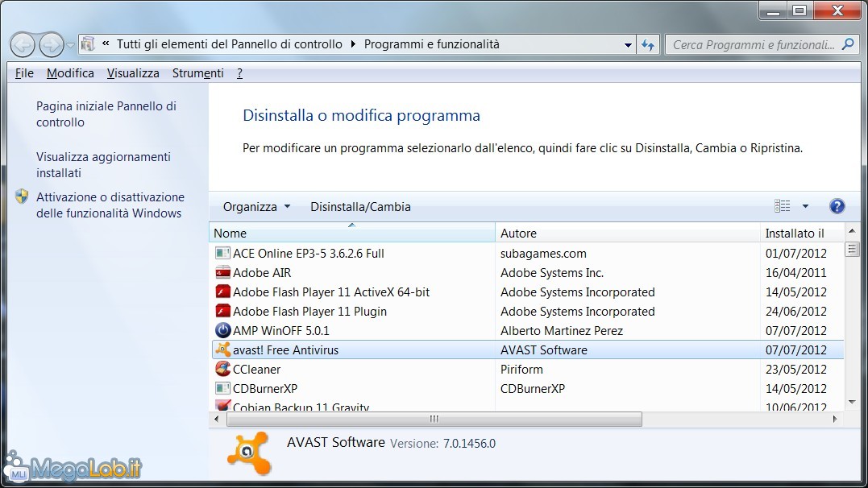
Task: Select the CCleaner entry name
Action: pyautogui.click(x=257, y=370)
